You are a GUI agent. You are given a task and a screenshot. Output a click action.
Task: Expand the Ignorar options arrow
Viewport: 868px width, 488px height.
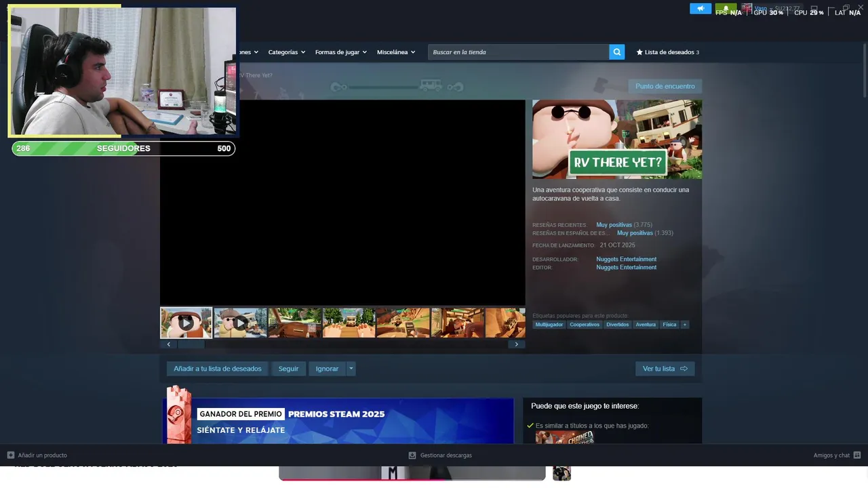(351, 369)
